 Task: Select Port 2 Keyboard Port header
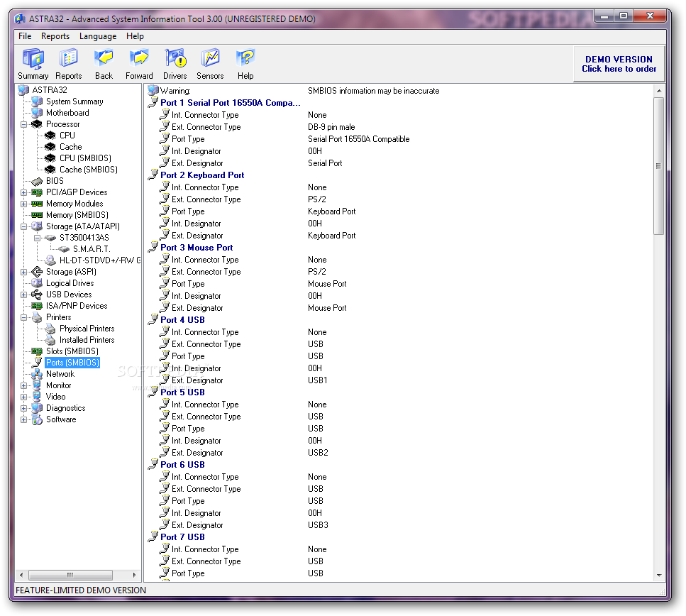point(202,175)
